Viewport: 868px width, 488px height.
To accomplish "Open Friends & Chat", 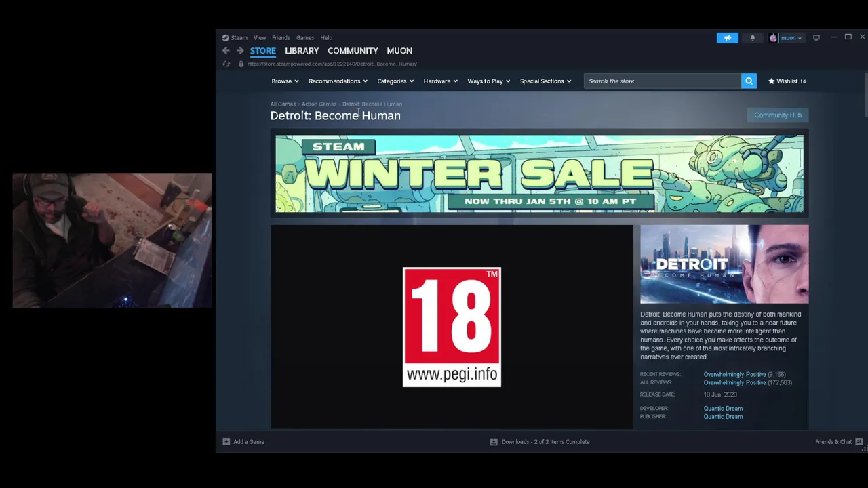I will tap(833, 442).
